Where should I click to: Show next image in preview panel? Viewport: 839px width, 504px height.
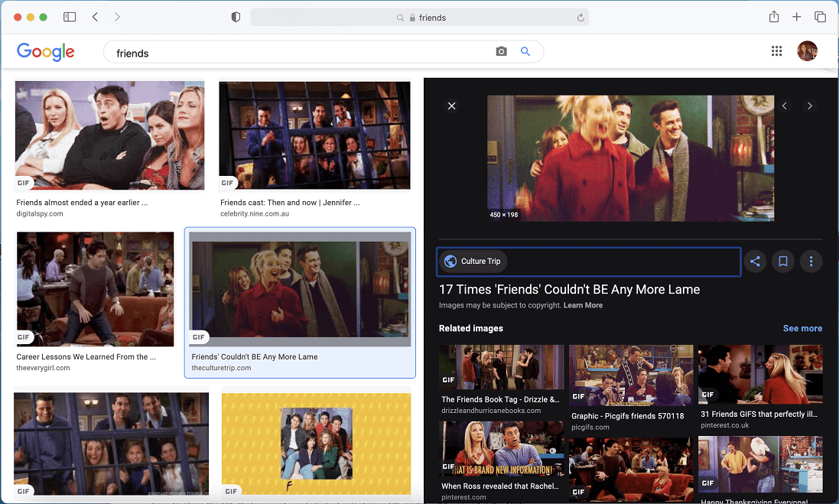[x=810, y=106]
